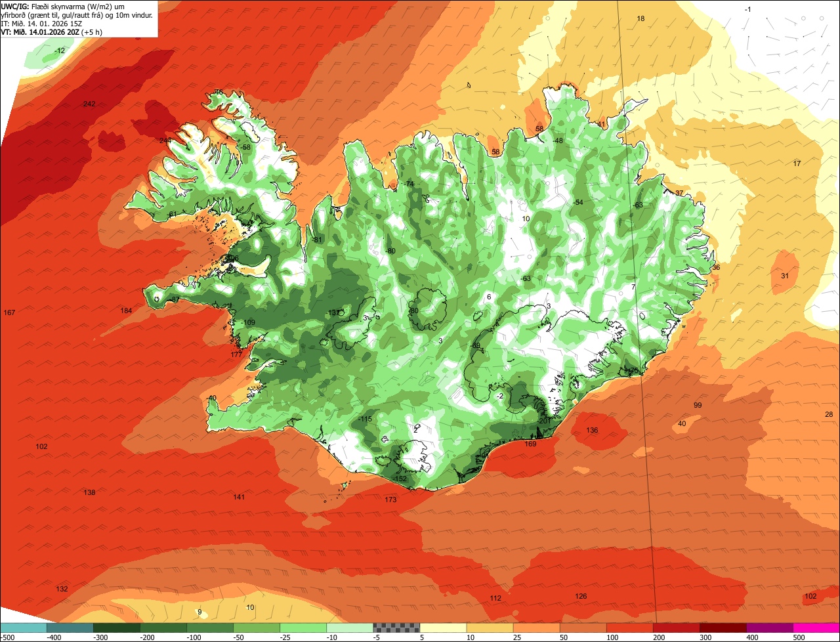The image size is (840, 642).
Task: Click the darkest green -300 to -200 legend swatch
Action: tap(117, 628)
